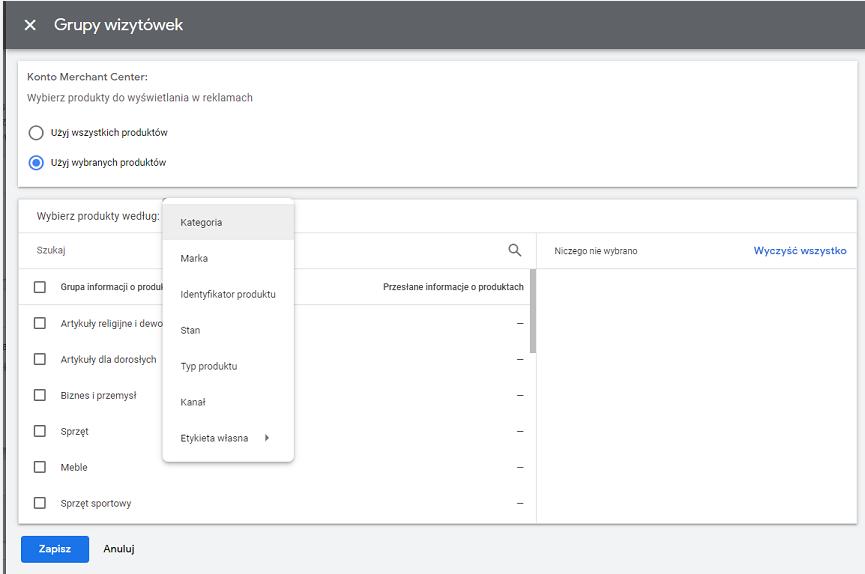
Task: Check the 'Meble' checkbox
Action: pos(40,467)
